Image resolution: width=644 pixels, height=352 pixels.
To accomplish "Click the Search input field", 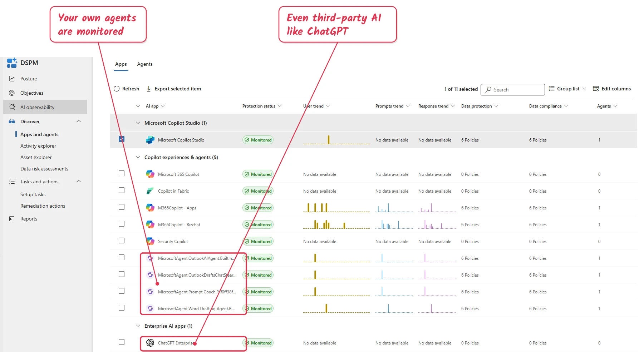I will [x=513, y=90].
